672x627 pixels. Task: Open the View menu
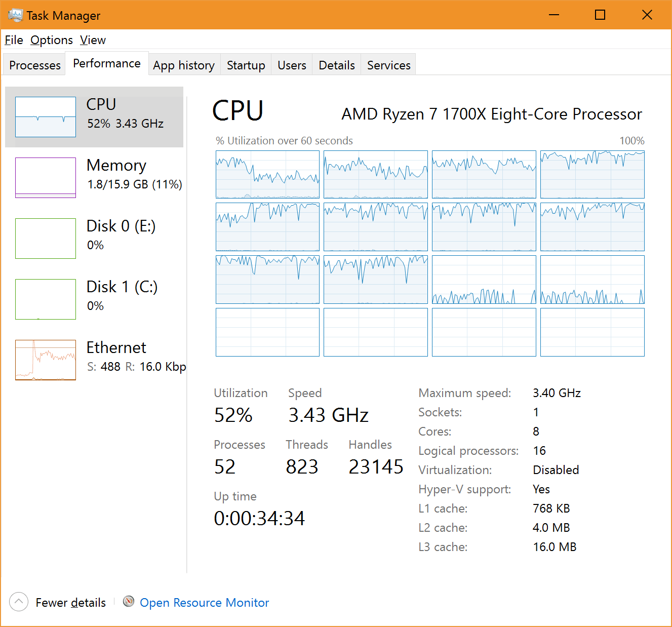point(93,40)
